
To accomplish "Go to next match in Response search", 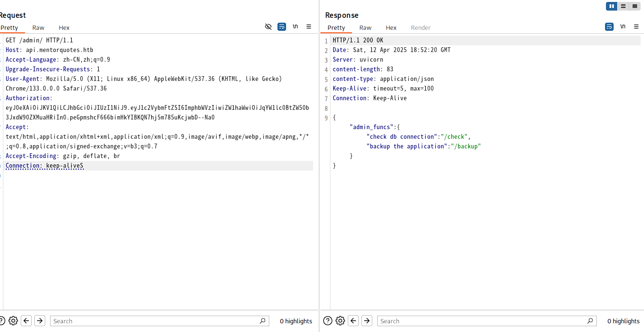I will pyautogui.click(x=367, y=321).
